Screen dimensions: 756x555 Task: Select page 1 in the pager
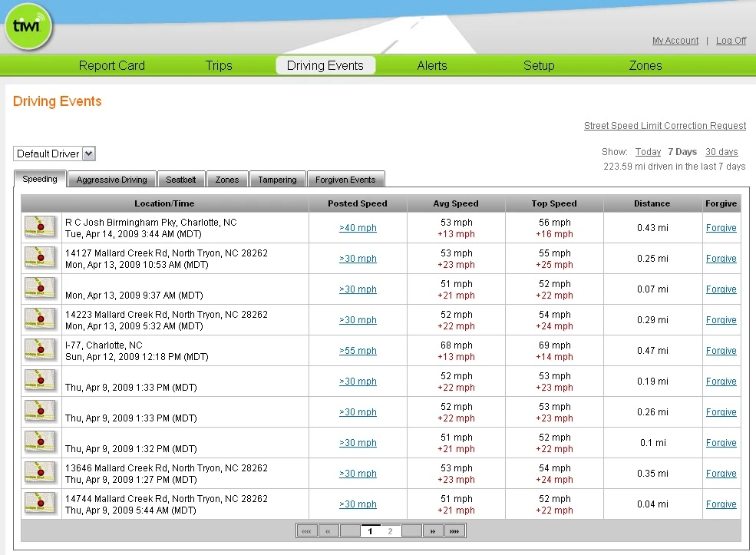pos(370,531)
